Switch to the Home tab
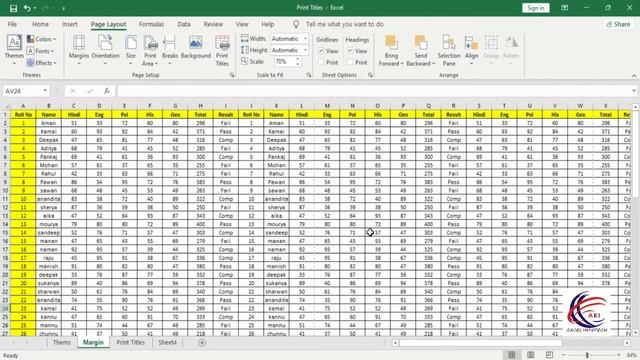The width and height of the screenshot is (640, 360). click(x=40, y=24)
